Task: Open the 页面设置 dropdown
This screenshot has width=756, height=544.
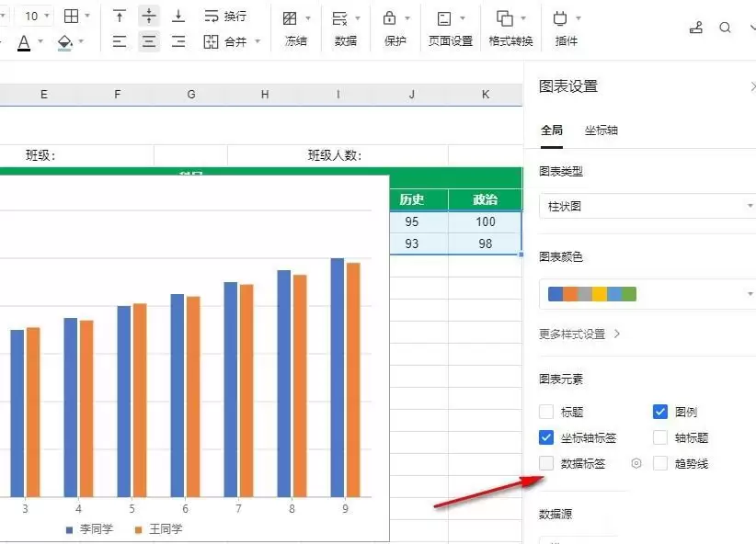Action: (451, 28)
